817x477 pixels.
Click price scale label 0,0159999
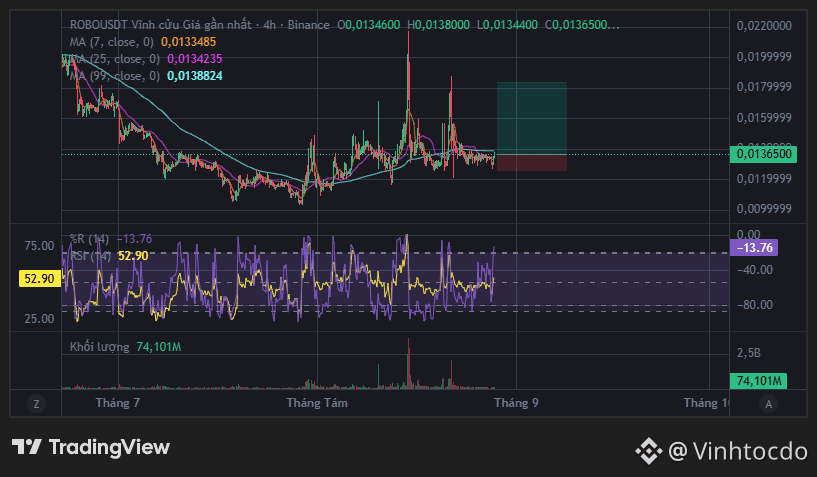pos(764,118)
